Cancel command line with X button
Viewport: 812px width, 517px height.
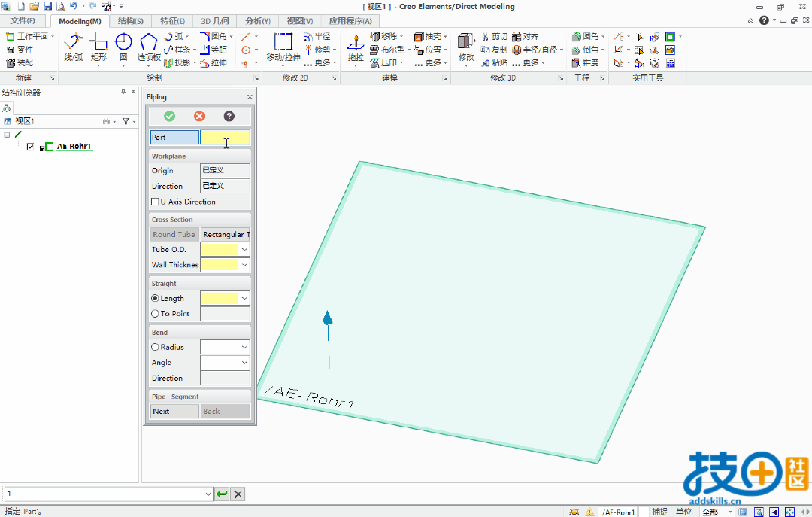[x=238, y=494]
